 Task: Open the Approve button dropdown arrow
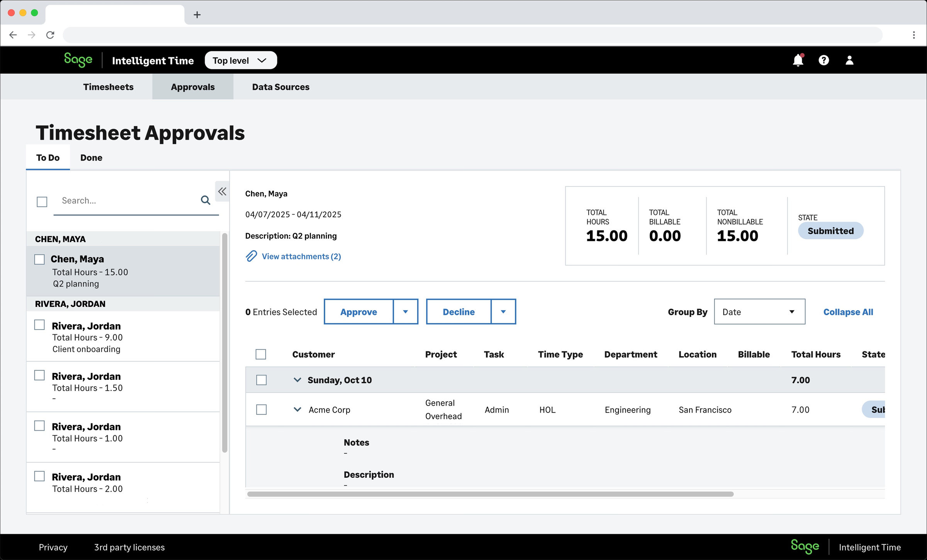point(406,311)
